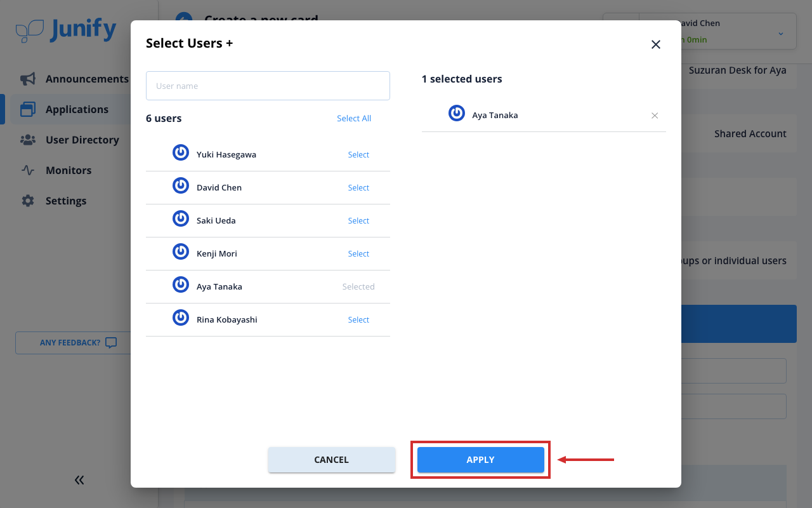Open User Directory people icon
Screen dimensions: 812x508
(x=28, y=140)
